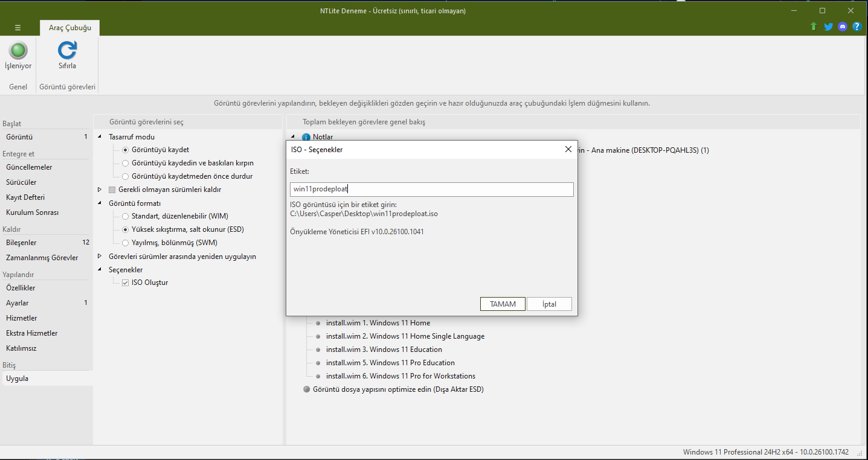This screenshot has width=868, height=460.
Task: Click the ISO path win11prodeploat.iso text
Action: coord(364,214)
